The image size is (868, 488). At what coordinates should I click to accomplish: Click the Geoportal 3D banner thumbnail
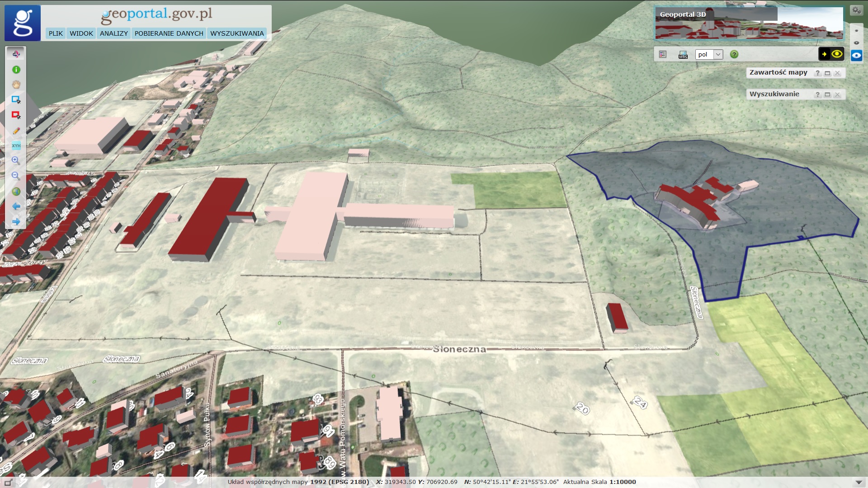click(x=749, y=23)
